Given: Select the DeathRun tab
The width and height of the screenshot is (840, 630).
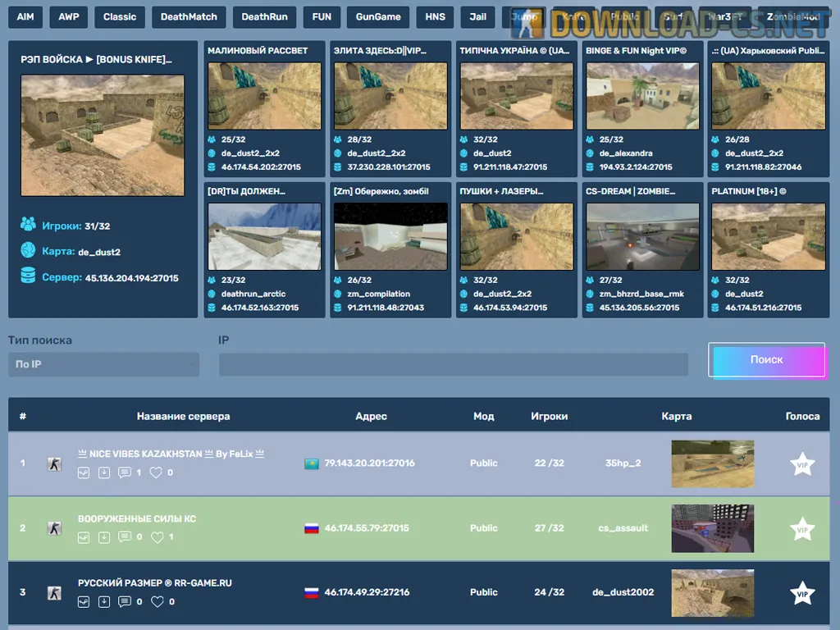Looking at the screenshot, I should 264,17.
